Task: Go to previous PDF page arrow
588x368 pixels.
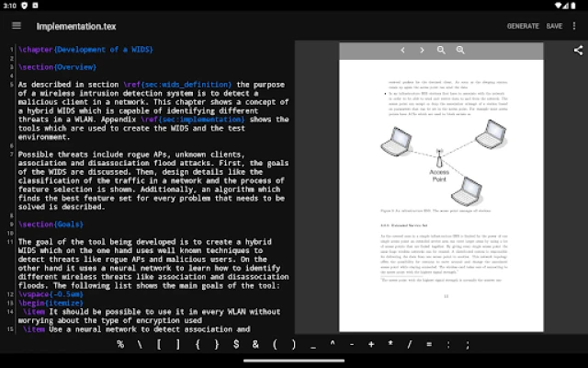Action: [402, 50]
